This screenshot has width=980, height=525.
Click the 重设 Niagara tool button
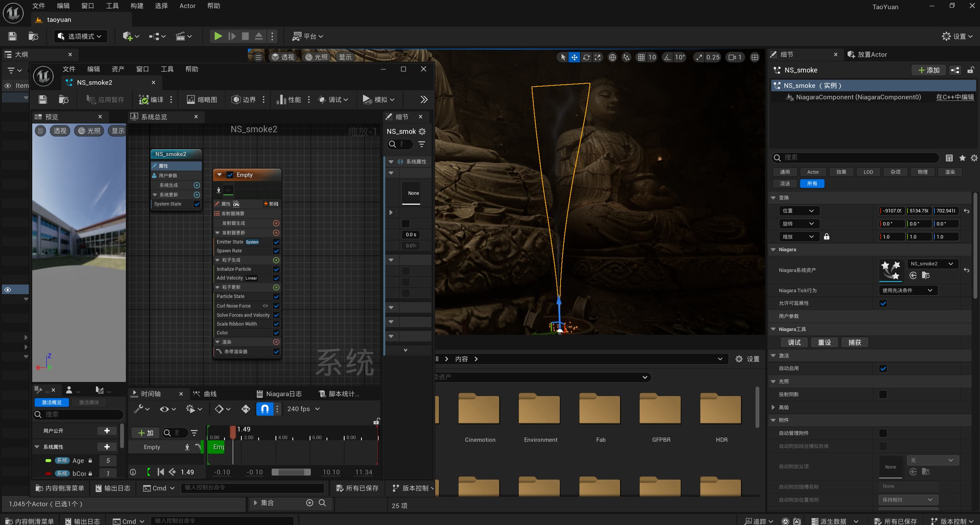(x=824, y=342)
